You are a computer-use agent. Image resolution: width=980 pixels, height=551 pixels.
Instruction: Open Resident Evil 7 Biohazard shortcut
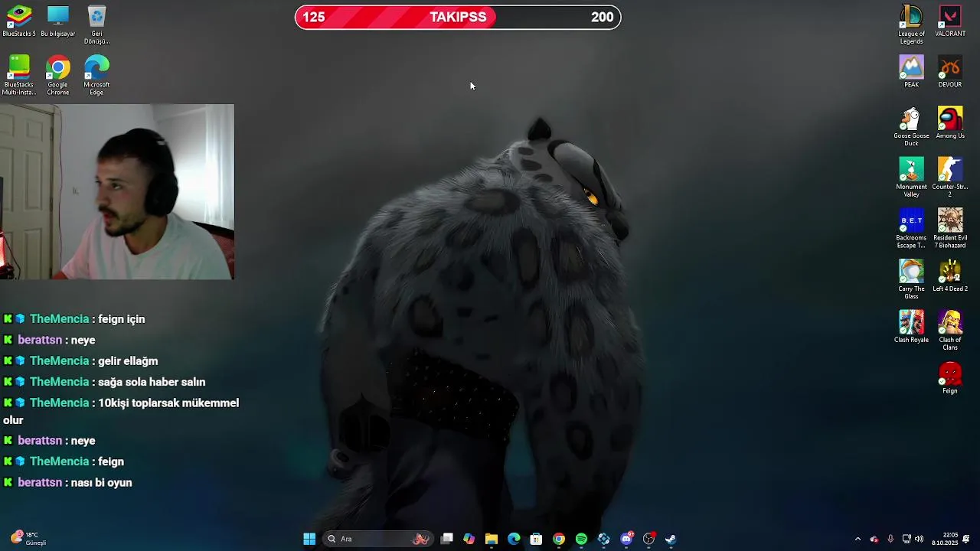tap(950, 228)
